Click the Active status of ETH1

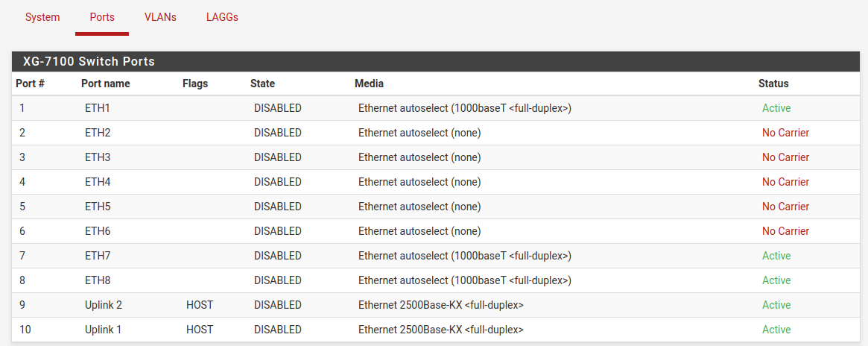tap(776, 108)
